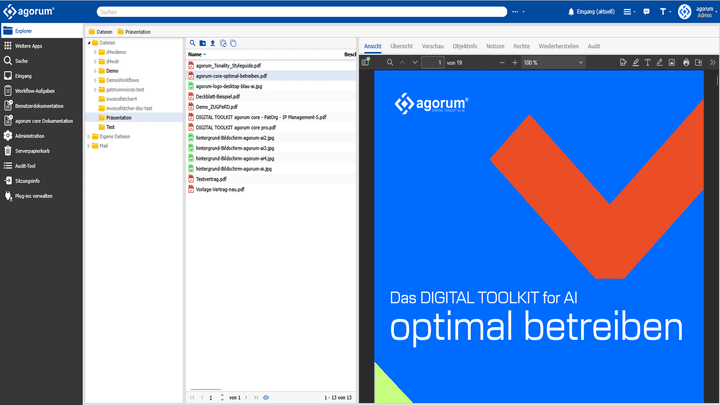The image size is (720, 405).
Task: Click the upload icon in file toolbar
Action: [213, 43]
